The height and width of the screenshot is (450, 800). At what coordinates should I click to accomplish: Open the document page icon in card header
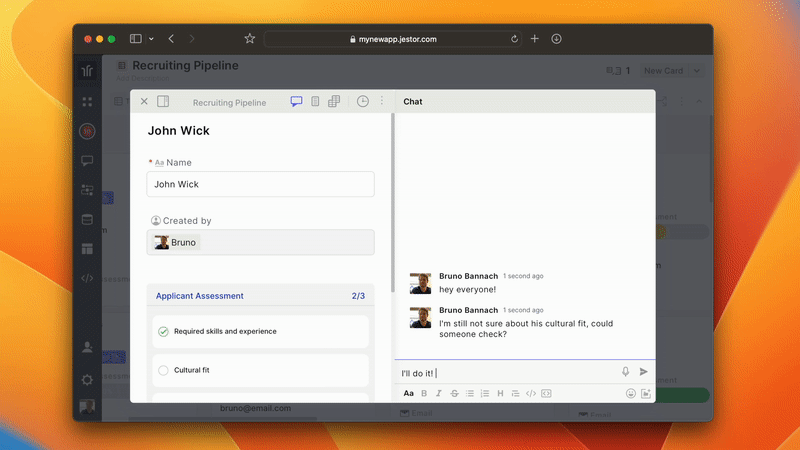(315, 102)
